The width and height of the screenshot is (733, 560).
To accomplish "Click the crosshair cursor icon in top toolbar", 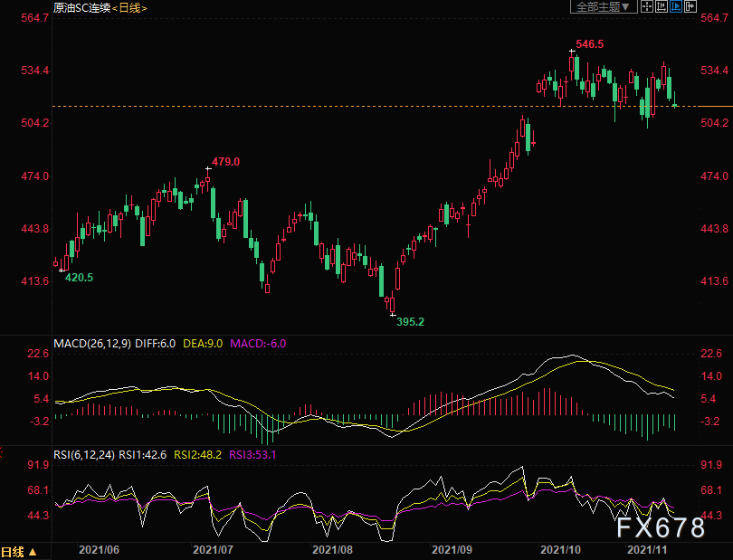I will tap(647, 6).
